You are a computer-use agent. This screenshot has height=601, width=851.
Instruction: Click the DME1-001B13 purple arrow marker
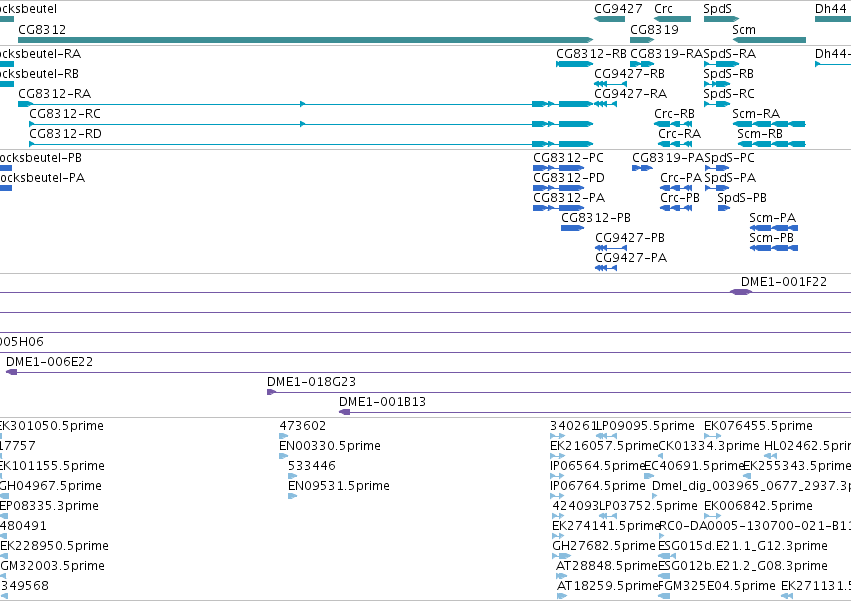coord(345,412)
